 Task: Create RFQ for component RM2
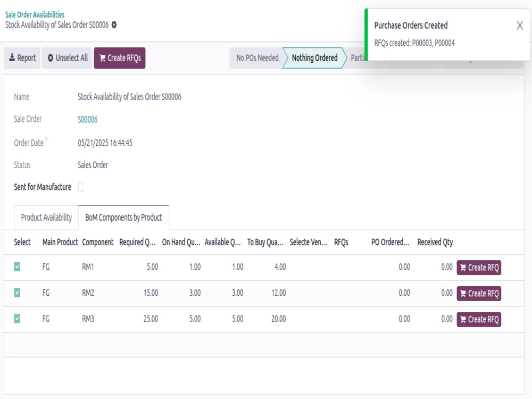[479, 294]
